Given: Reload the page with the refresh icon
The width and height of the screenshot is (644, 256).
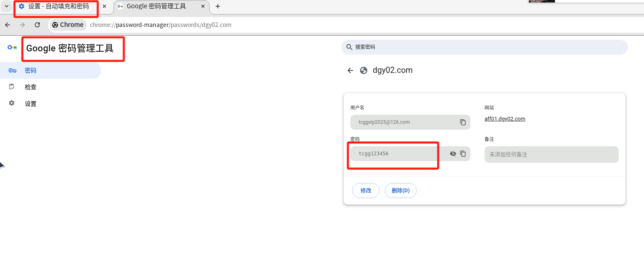Looking at the screenshot, I should click(x=37, y=25).
